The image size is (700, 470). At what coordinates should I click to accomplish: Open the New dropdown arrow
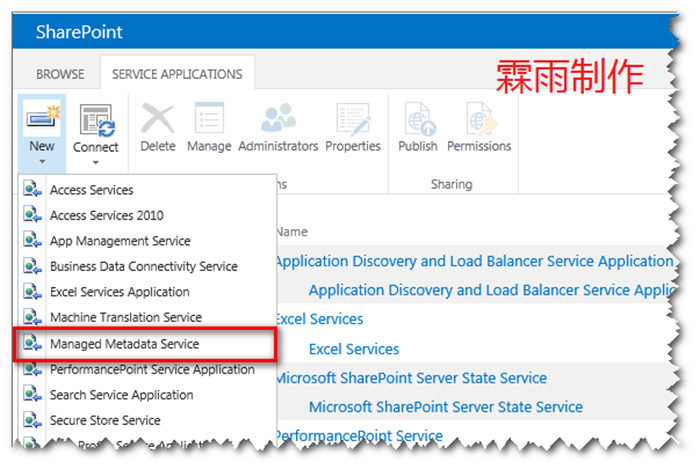[42, 161]
